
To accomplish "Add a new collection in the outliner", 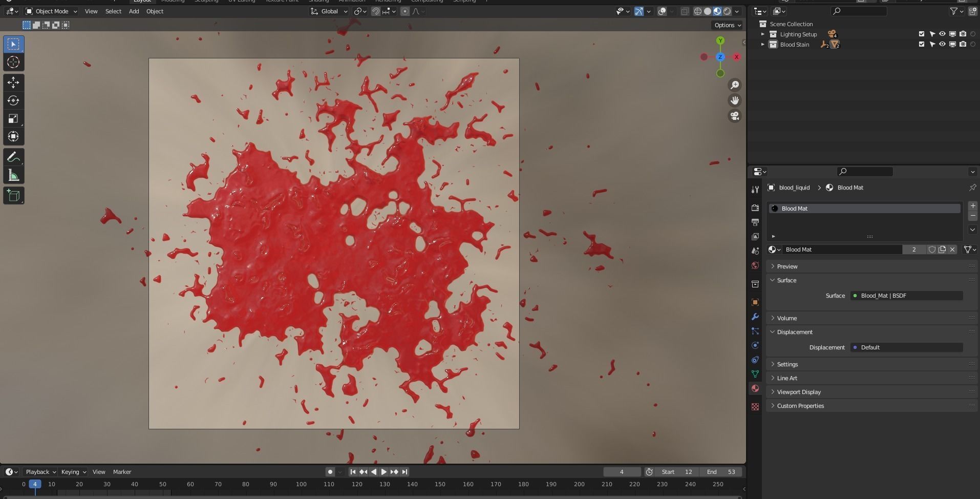I will click(972, 11).
